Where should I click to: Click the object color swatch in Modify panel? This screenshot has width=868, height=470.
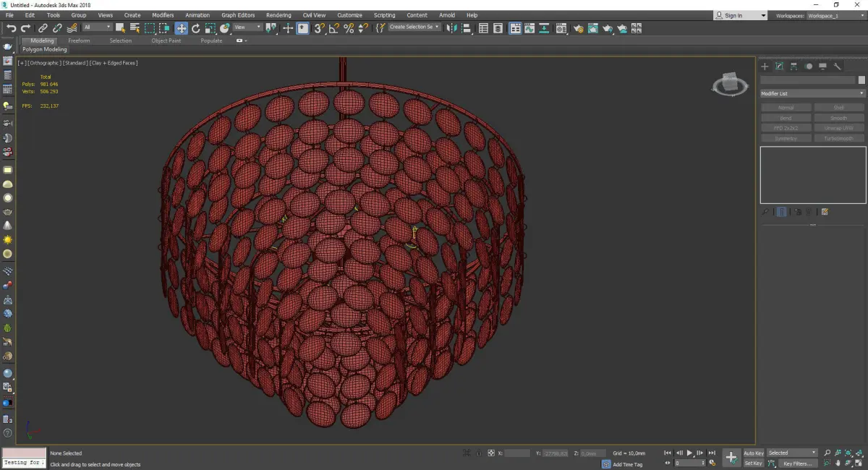[x=861, y=80]
